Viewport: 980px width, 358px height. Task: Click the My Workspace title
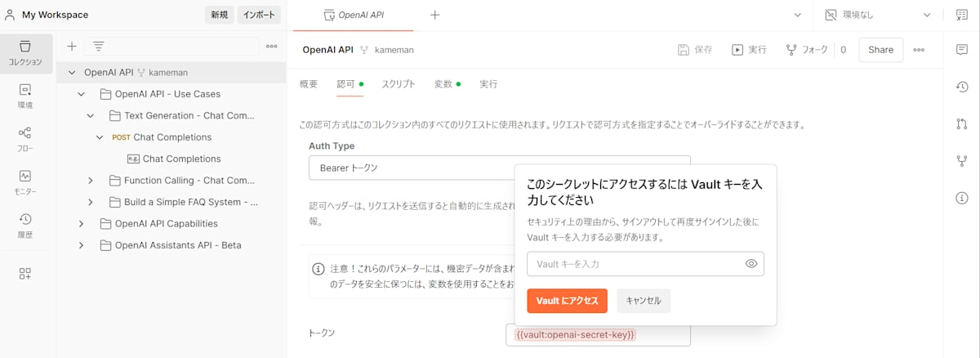[55, 15]
